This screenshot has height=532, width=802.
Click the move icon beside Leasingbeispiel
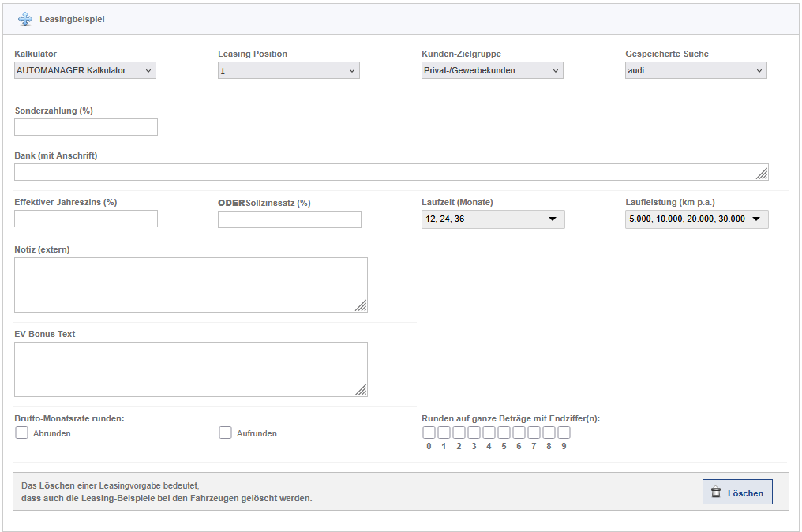(25, 20)
